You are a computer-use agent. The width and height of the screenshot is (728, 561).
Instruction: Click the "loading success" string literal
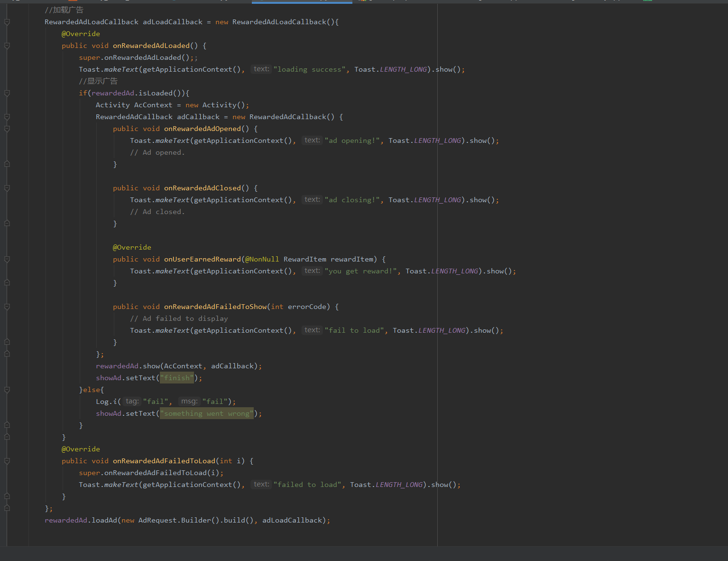[310, 69]
